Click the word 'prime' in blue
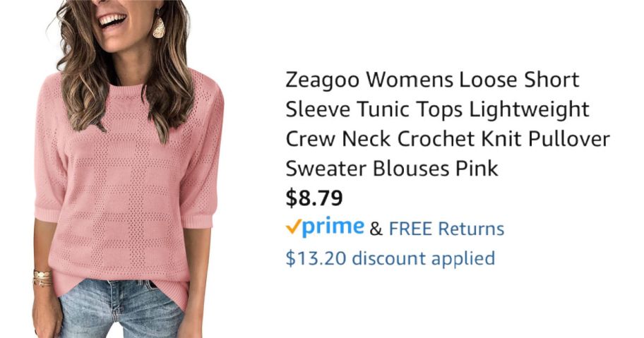644x338 pixels. tap(333, 227)
